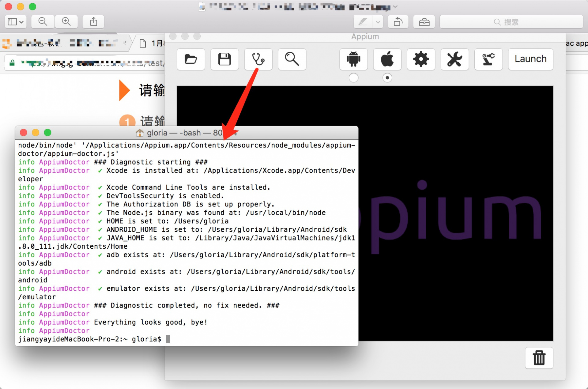Select the iOS platform radio button
This screenshot has width=588, height=389.
[387, 78]
